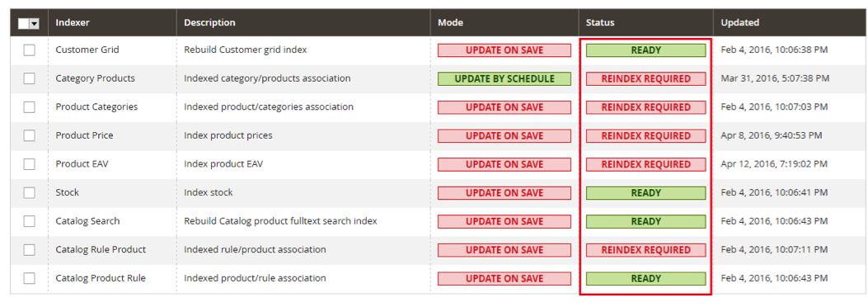This screenshot has width=868, height=307.
Task: Click the 'Apr 8, 2016, 9:40:53 PM' date
Action: (x=772, y=136)
